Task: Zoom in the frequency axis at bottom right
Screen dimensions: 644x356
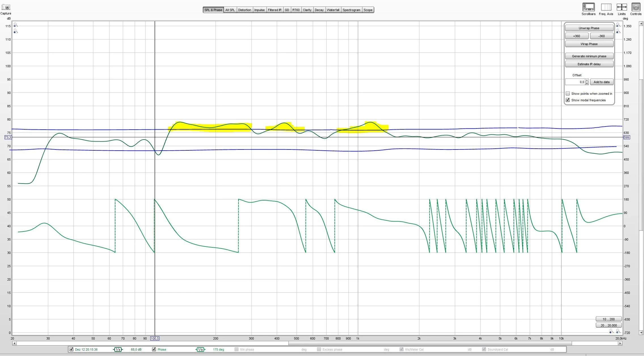Action: 618,331
